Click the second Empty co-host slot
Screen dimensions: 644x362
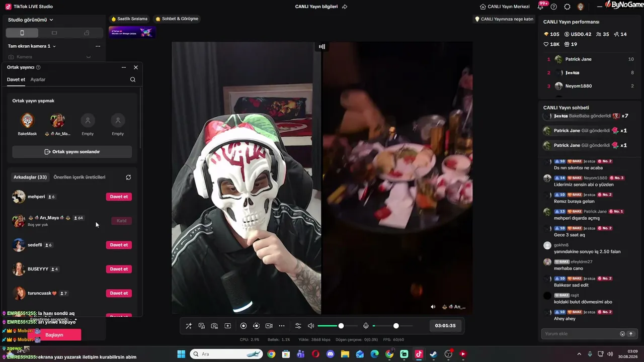(x=118, y=121)
